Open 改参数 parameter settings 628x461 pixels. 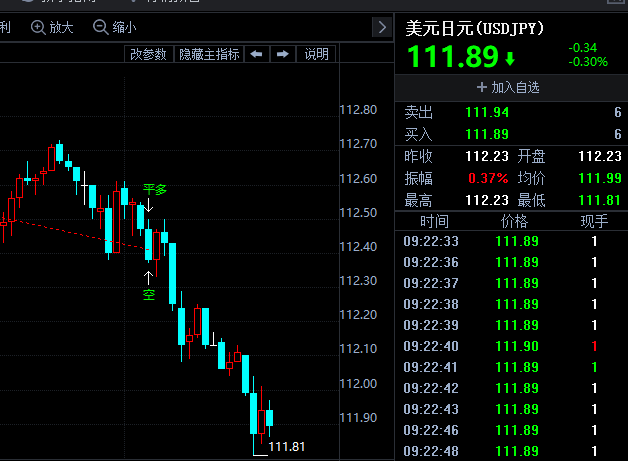[x=149, y=54]
